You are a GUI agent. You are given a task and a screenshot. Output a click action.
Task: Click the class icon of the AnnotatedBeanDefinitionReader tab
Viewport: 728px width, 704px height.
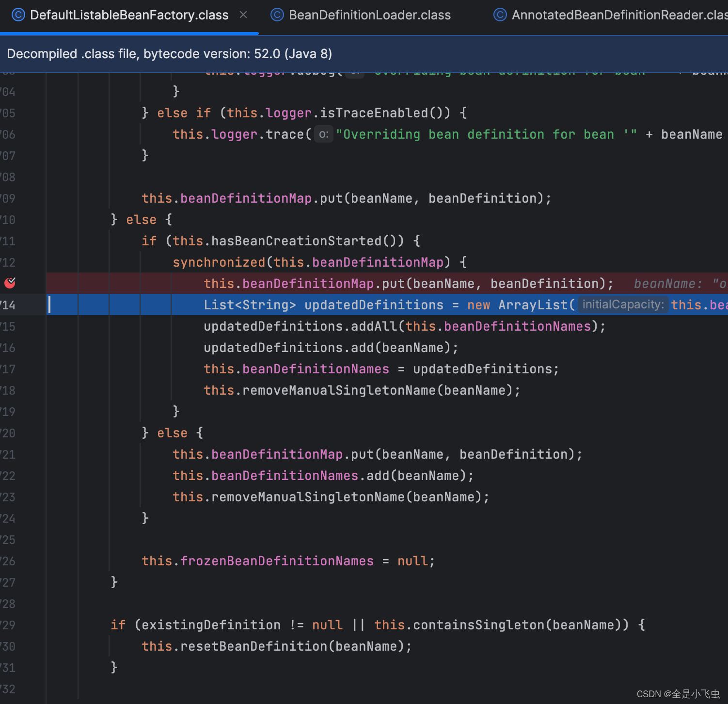[x=500, y=15]
